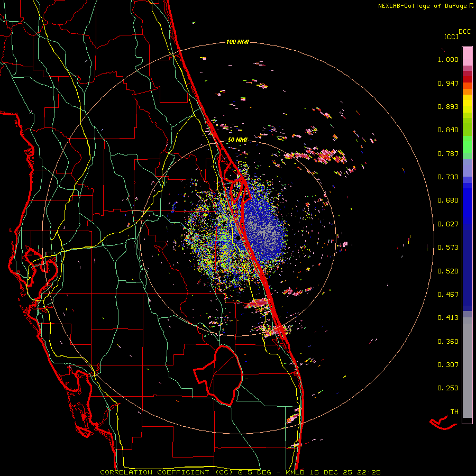This screenshot has height=476, width=476.
Task: Click the 0.573 scale value
Action: click(x=448, y=248)
